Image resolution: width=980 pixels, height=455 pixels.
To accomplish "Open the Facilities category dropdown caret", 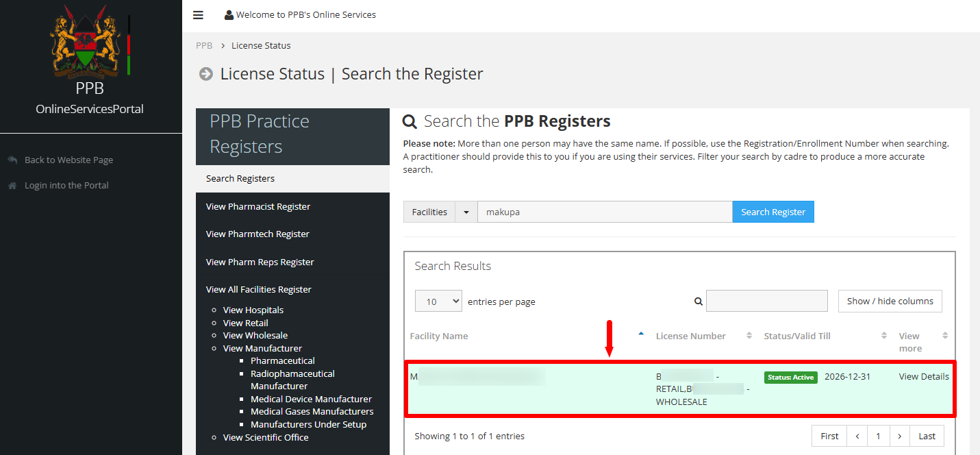I will tap(466, 212).
